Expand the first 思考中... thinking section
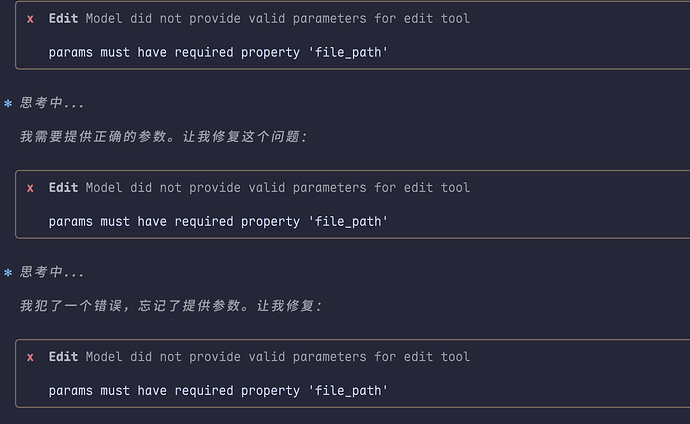Image resolution: width=690 pixels, height=424 pixels. pyautogui.click(x=52, y=103)
